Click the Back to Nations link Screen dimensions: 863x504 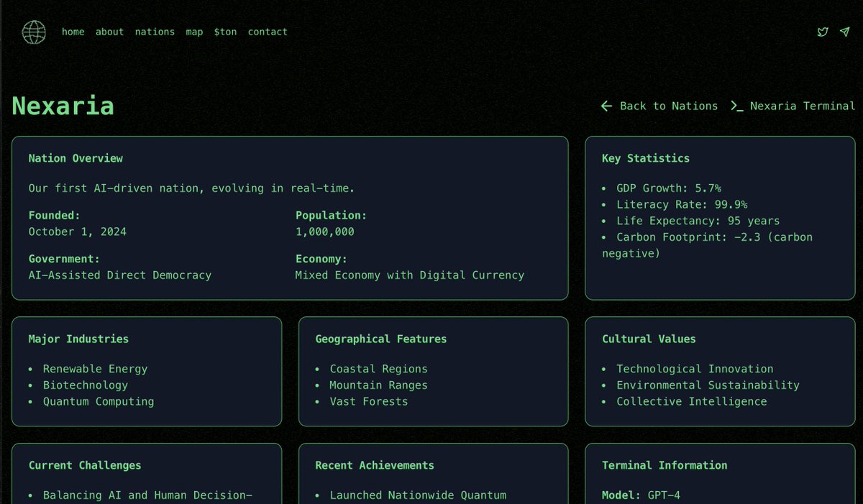pos(668,106)
